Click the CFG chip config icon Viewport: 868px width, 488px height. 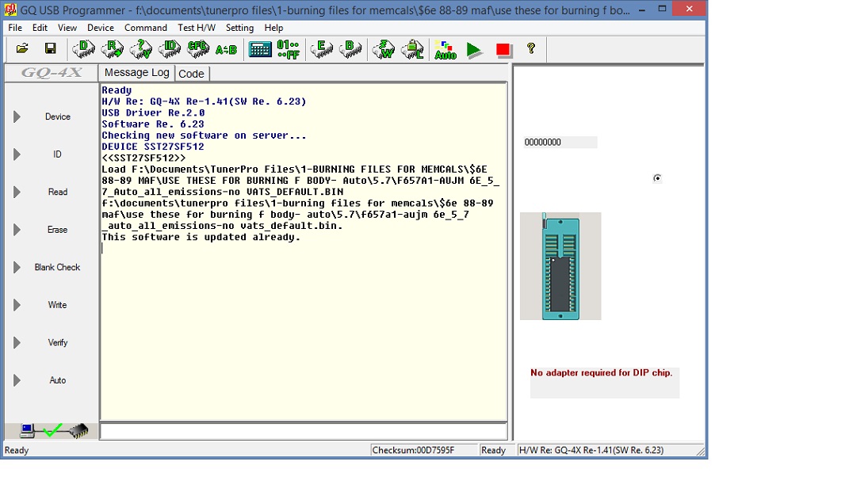197,48
